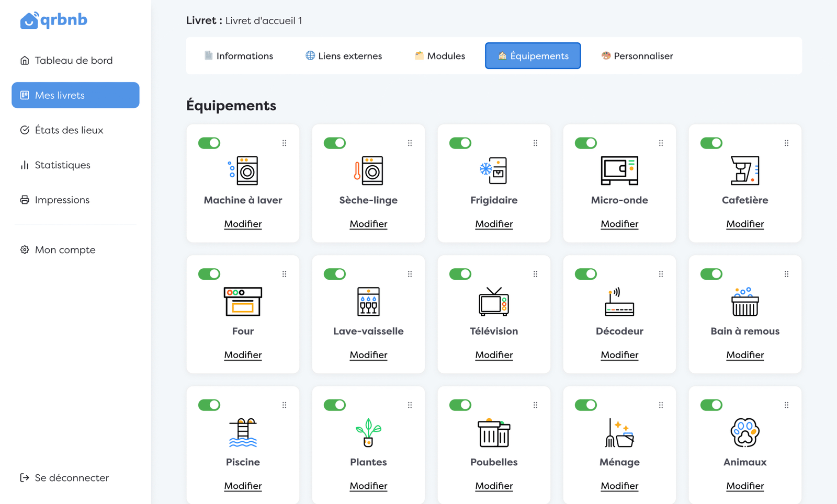Open the Personnaliser tab
The image size is (837, 504).
637,56
